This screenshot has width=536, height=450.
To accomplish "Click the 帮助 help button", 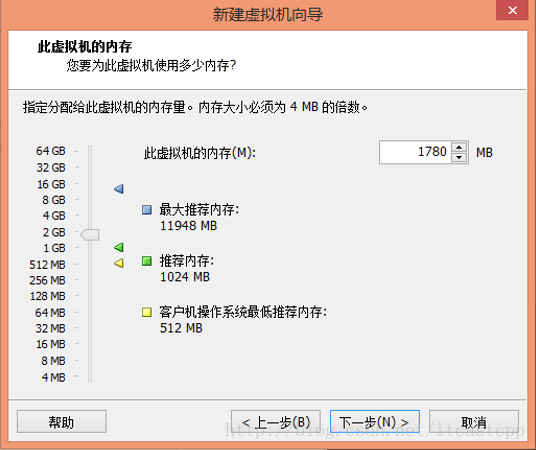I will click(62, 422).
